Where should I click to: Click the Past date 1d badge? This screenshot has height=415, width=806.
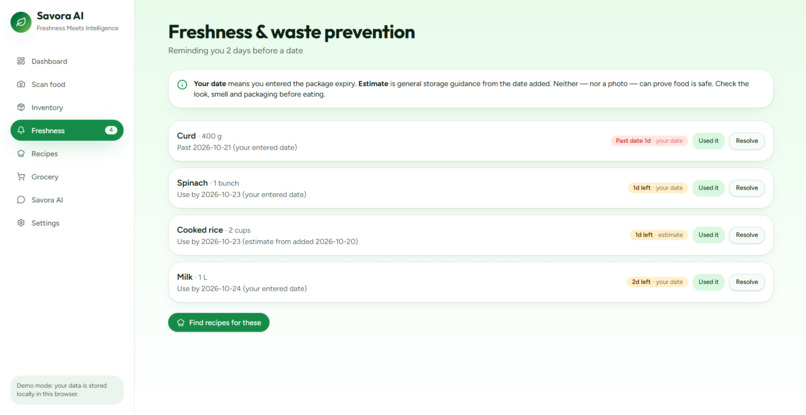[x=649, y=141]
